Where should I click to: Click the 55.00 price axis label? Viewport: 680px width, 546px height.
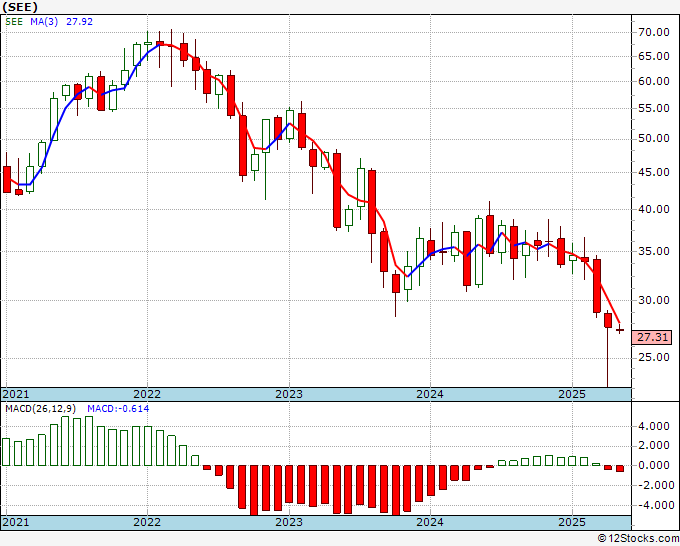click(654, 108)
